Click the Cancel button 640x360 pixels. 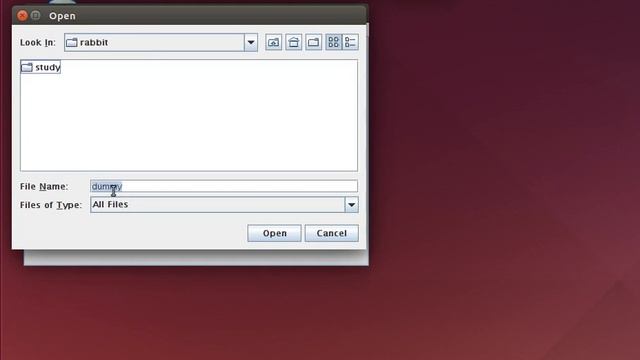[331, 233]
